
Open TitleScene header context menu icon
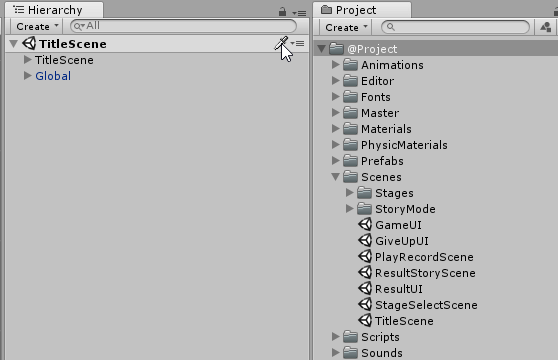pos(298,43)
